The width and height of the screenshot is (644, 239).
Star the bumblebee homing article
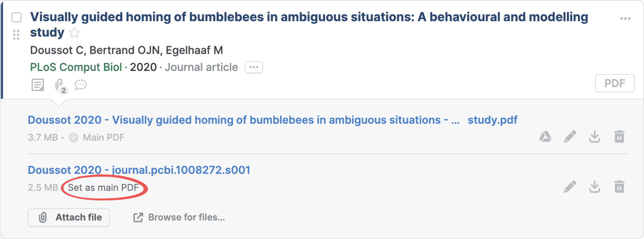coord(74,33)
